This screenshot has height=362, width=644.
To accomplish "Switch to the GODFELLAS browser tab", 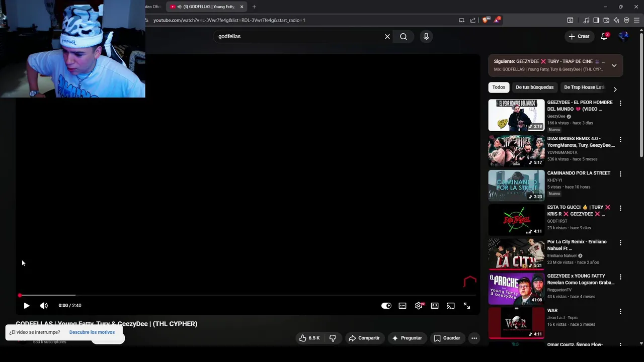I will [x=206, y=7].
